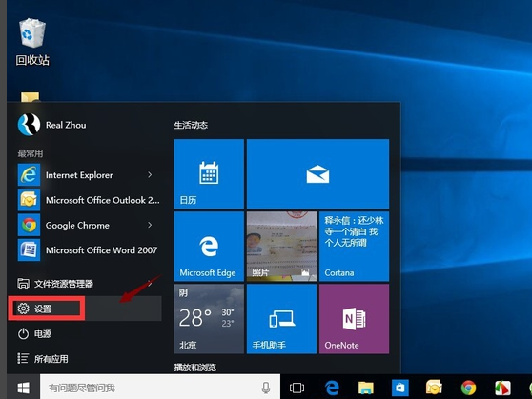
Task: Open the Recycle Bin desktop icon
Action: pyautogui.click(x=32, y=42)
